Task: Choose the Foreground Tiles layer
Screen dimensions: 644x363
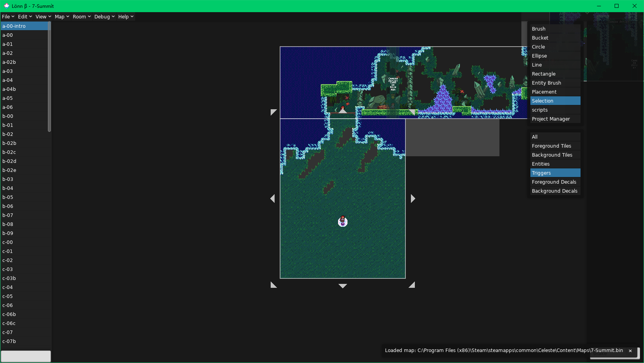Action: pyautogui.click(x=555, y=146)
